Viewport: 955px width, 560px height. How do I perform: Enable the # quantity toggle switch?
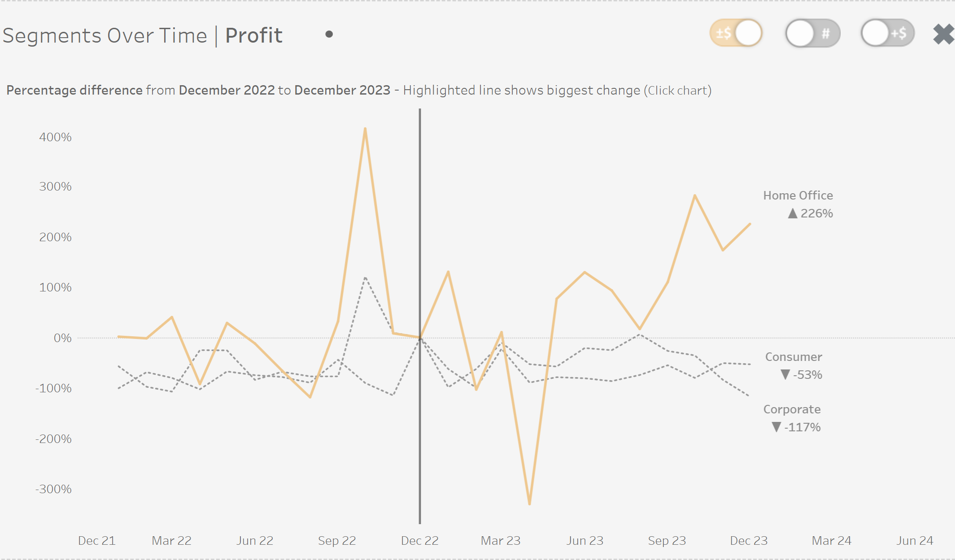[812, 33]
